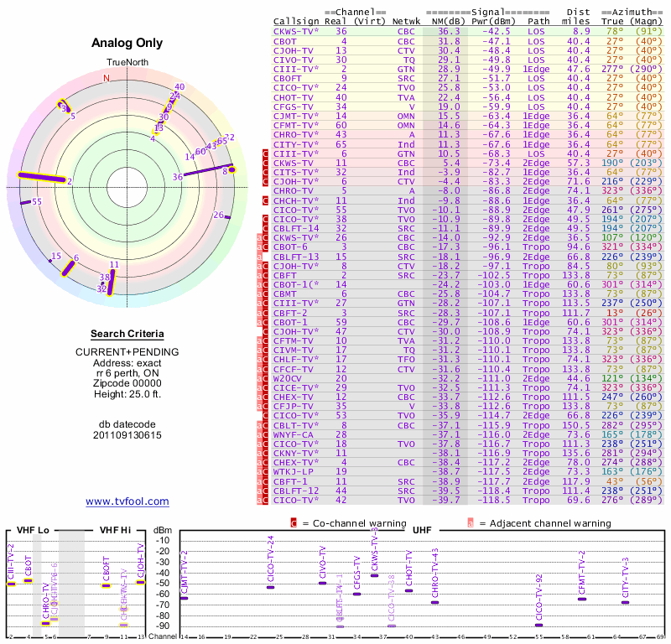Click the CIII-TV-2 marker in the VHF Lo chart
Screen dimensions: 671x644
click(x=12, y=583)
